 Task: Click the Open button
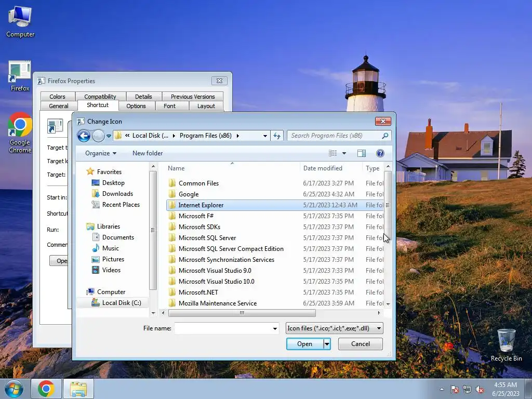pos(304,344)
